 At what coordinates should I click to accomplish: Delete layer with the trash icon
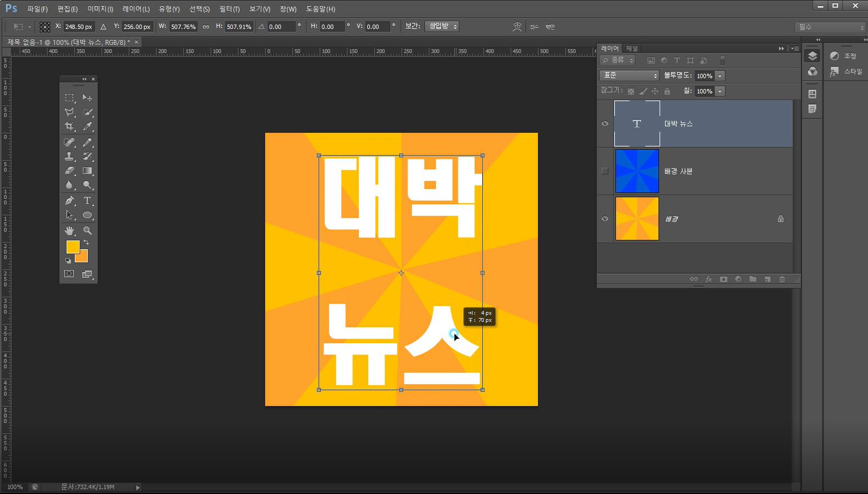(782, 279)
